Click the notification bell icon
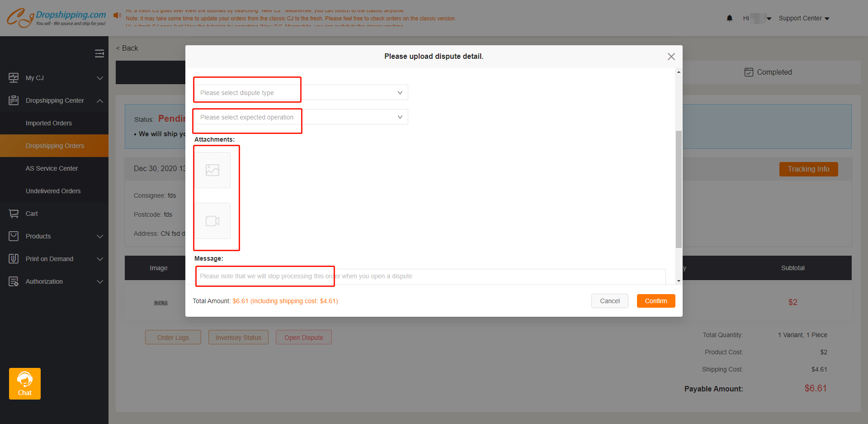868x424 pixels. (x=729, y=18)
